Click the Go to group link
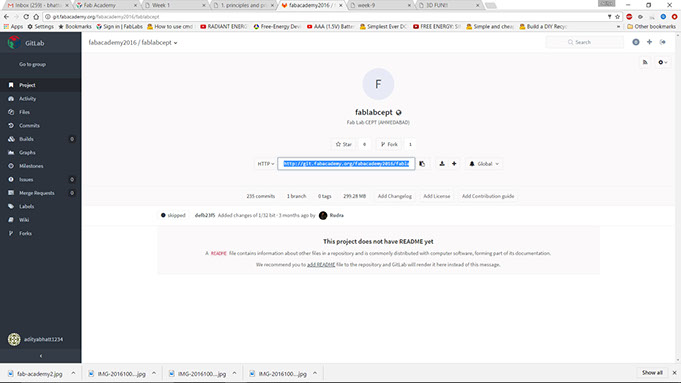 coord(32,64)
